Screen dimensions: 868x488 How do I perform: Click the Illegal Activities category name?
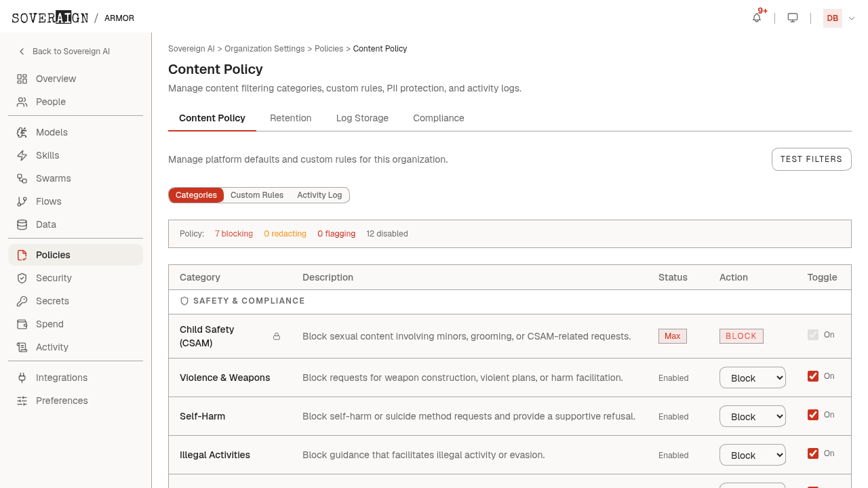pos(215,455)
